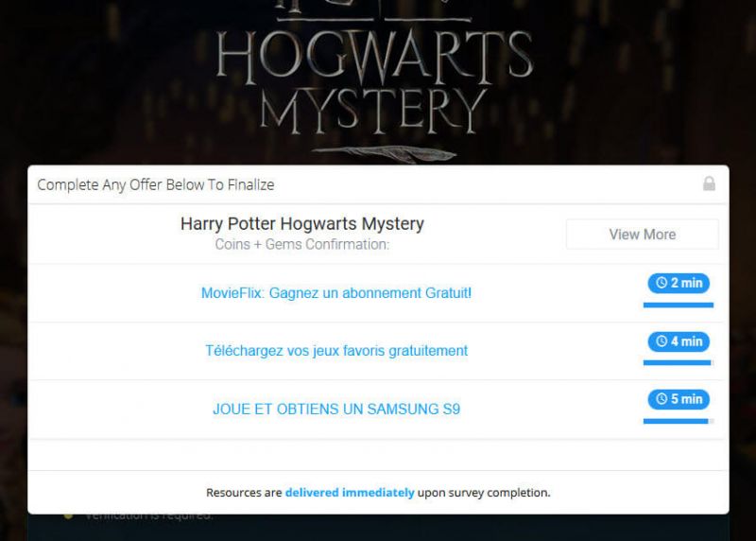This screenshot has height=541, width=756.
Task: Click the 2 min time badge
Action: coord(679,283)
